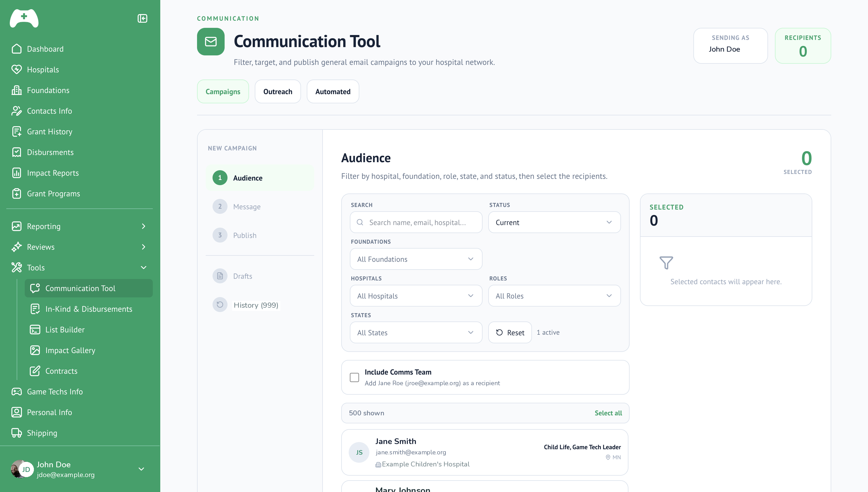Click the game controller logo
868x492 pixels.
24,18
